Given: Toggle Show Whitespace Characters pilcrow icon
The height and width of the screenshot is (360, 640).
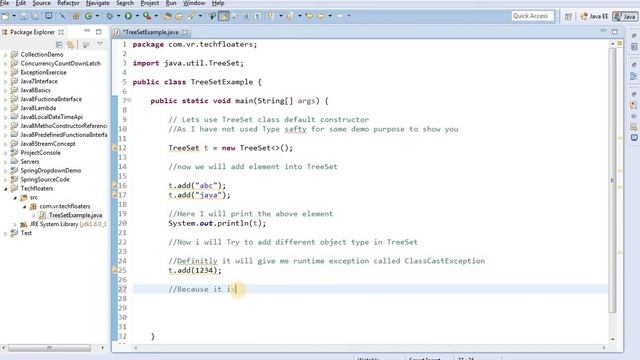Looking at the screenshot, I should coord(258,16).
